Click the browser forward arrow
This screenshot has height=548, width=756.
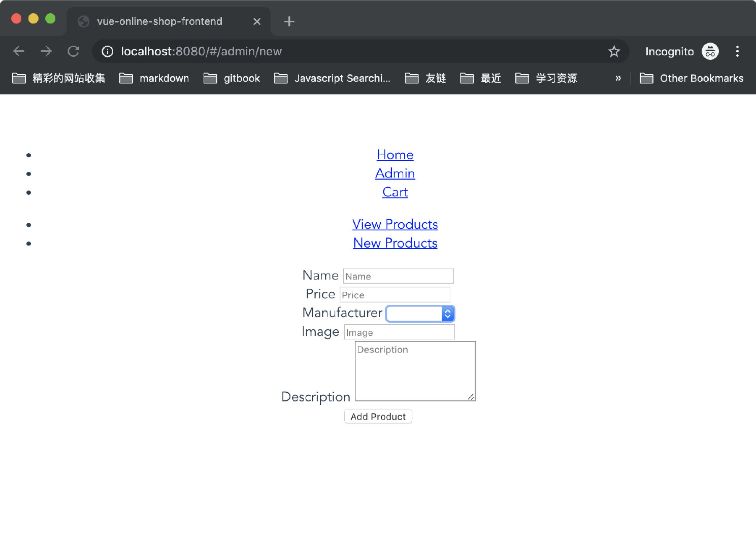tap(46, 51)
